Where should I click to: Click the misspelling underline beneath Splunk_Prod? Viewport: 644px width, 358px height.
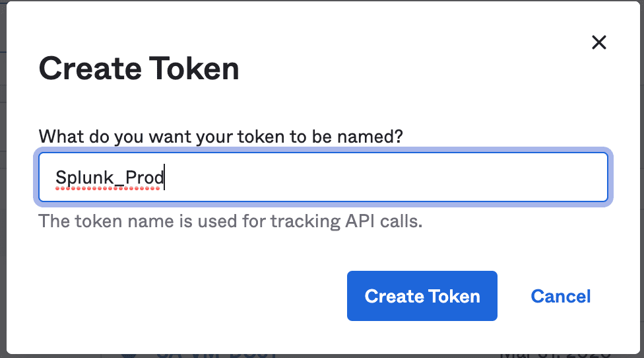[108, 188]
